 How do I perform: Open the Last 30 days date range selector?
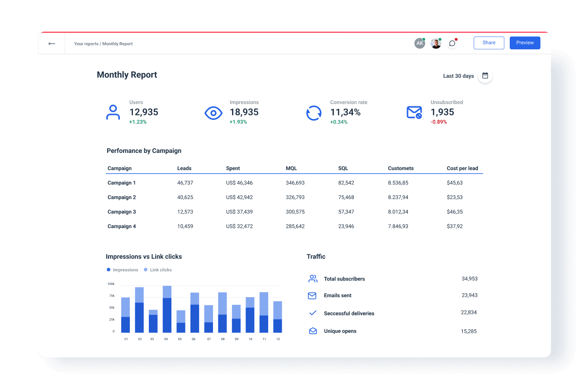[x=458, y=76]
